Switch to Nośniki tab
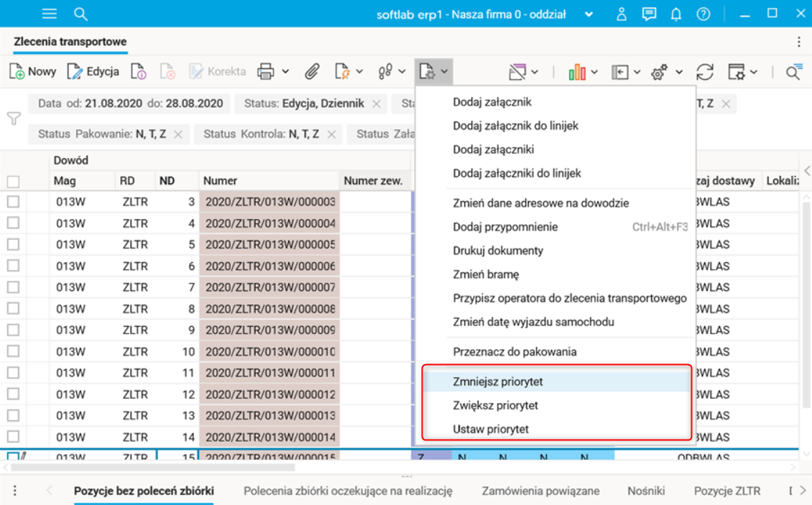The image size is (812, 505). 646,491
